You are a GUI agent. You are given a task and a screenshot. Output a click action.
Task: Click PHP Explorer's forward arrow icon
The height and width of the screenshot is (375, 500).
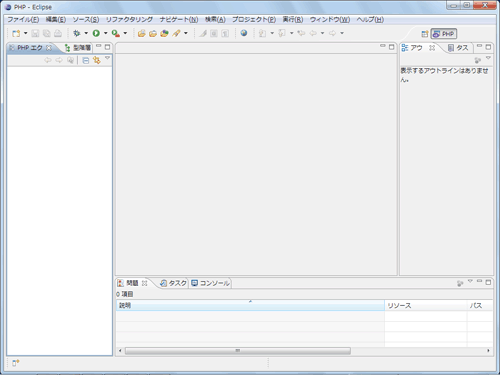point(59,60)
